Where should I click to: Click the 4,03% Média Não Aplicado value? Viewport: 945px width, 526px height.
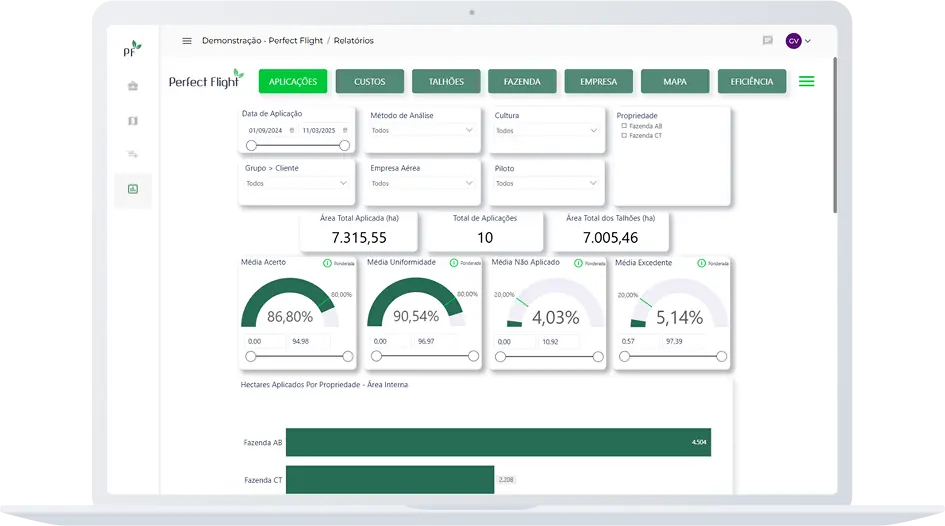pyautogui.click(x=556, y=318)
